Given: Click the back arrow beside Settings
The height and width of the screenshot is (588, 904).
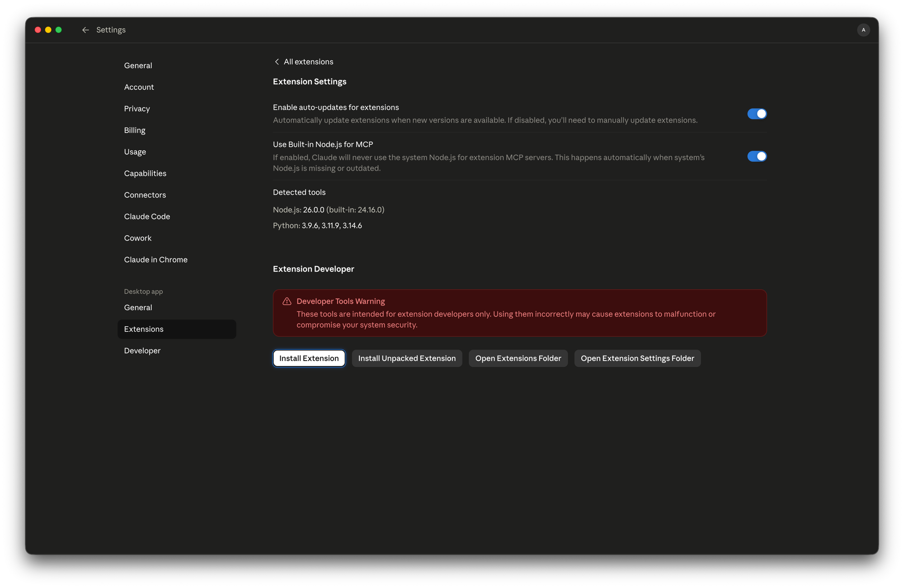Looking at the screenshot, I should [x=85, y=30].
